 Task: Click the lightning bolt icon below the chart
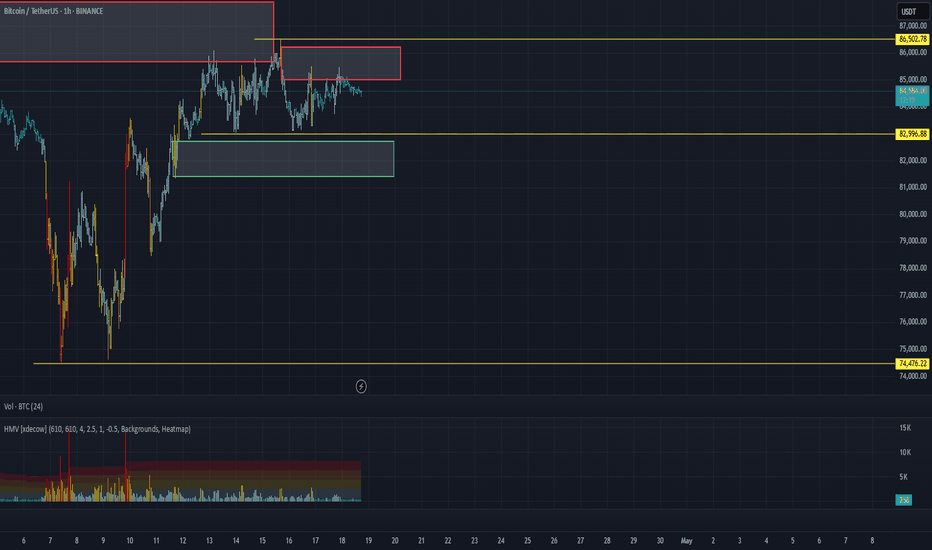(x=361, y=386)
